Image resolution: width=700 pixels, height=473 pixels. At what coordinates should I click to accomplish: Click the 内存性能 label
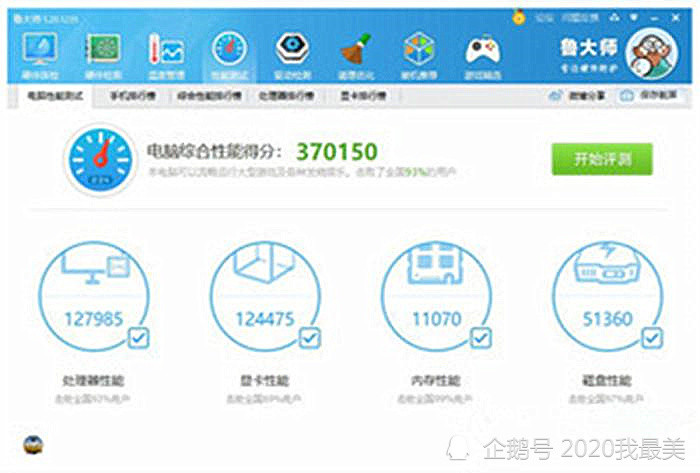click(436, 380)
